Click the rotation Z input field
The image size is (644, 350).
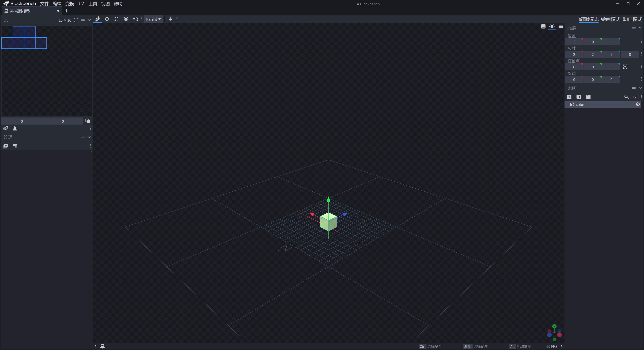tap(611, 79)
